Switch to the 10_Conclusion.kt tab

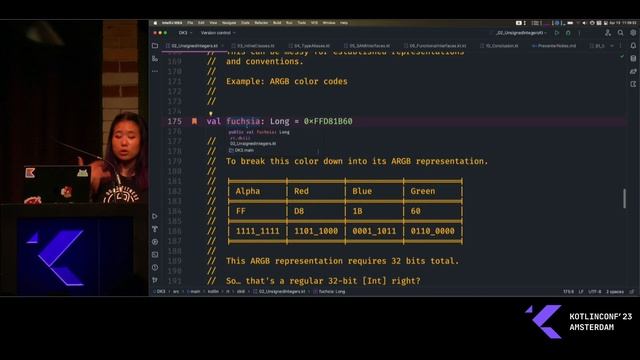pyautogui.click(x=501, y=46)
